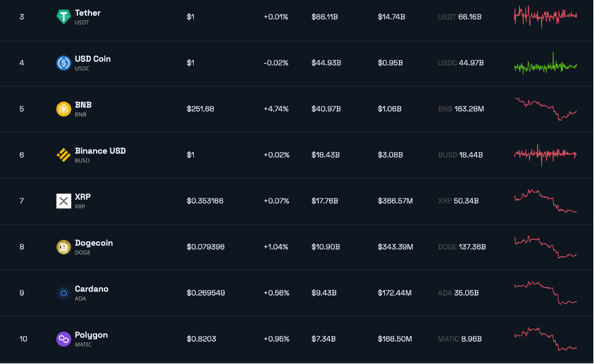
Task: Open the Tether coin name link
Action: click(x=88, y=13)
